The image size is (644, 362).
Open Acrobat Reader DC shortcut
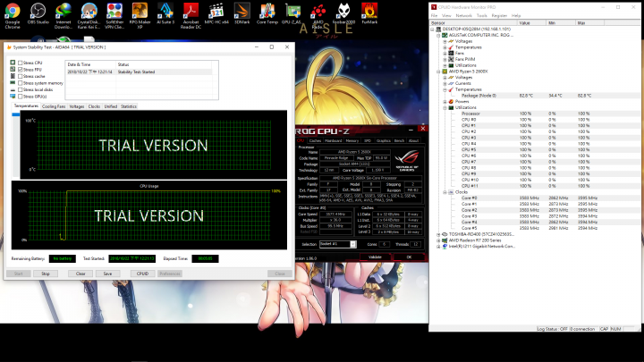click(191, 15)
